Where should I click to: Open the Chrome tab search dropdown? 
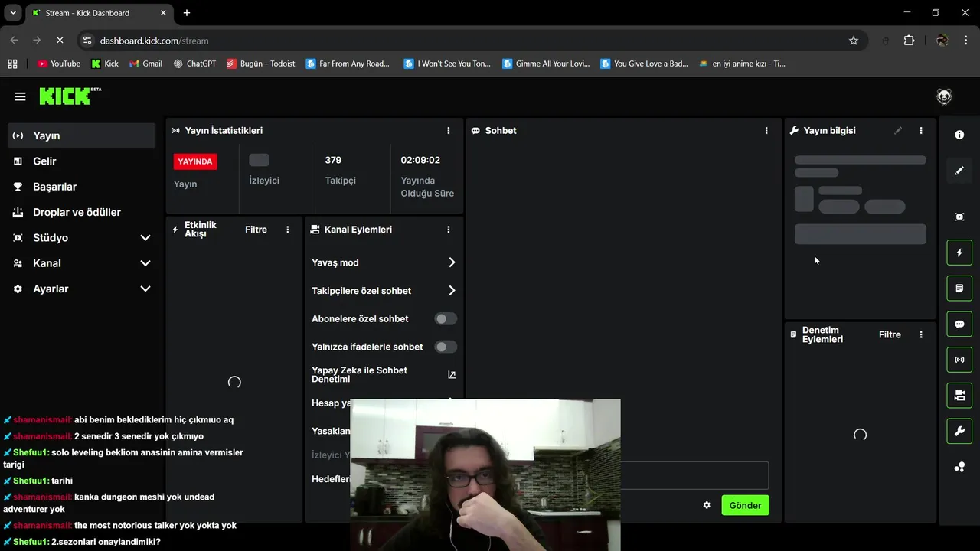coord(13,13)
